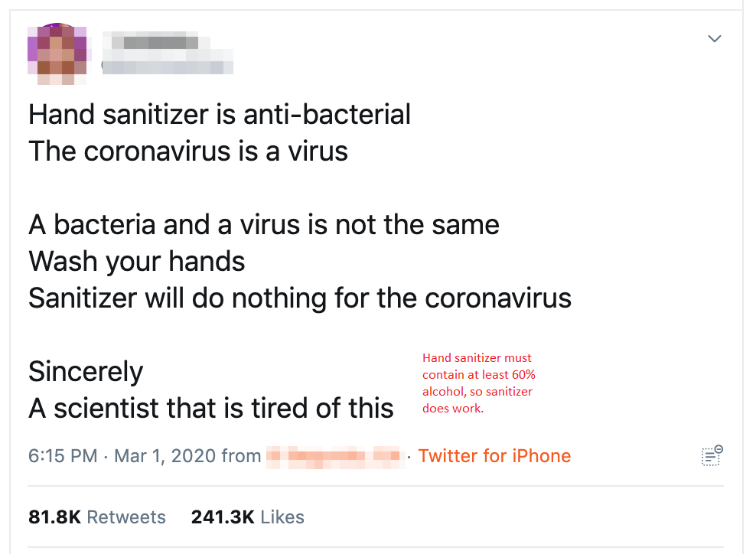Click the dotted-box hidden replies icon
Viewport: 756px width, 554px height.
(x=712, y=455)
